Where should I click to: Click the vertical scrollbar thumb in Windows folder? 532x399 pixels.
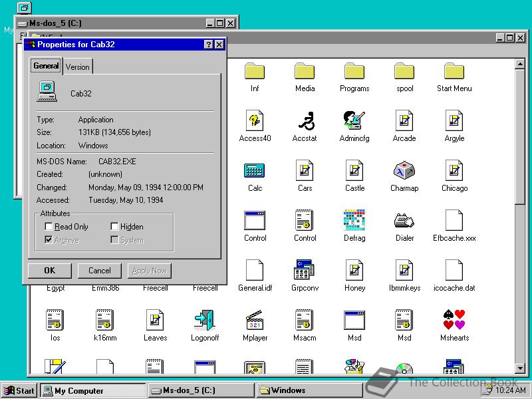pyautogui.click(x=520, y=136)
